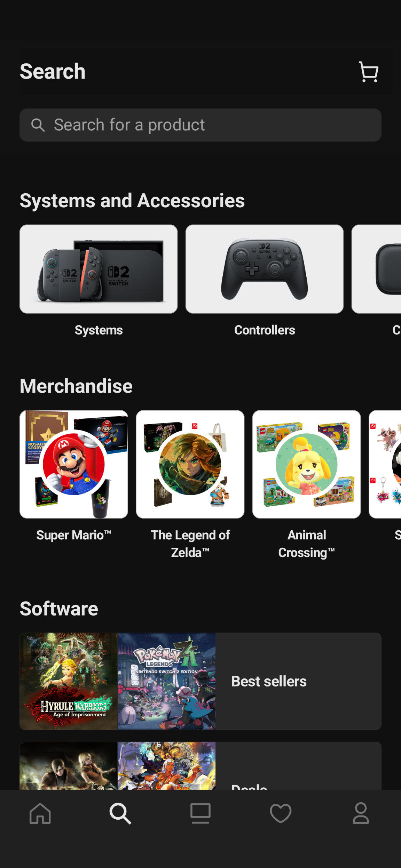This screenshot has height=868, width=401.
Task: Tap the Pokémon Legends Z-A cover
Action: pyautogui.click(x=167, y=681)
